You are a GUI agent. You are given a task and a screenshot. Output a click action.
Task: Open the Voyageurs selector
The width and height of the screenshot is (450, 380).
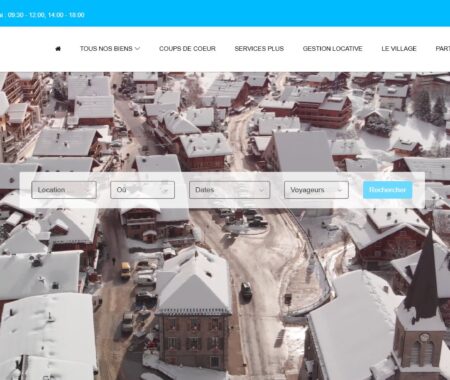(316, 190)
